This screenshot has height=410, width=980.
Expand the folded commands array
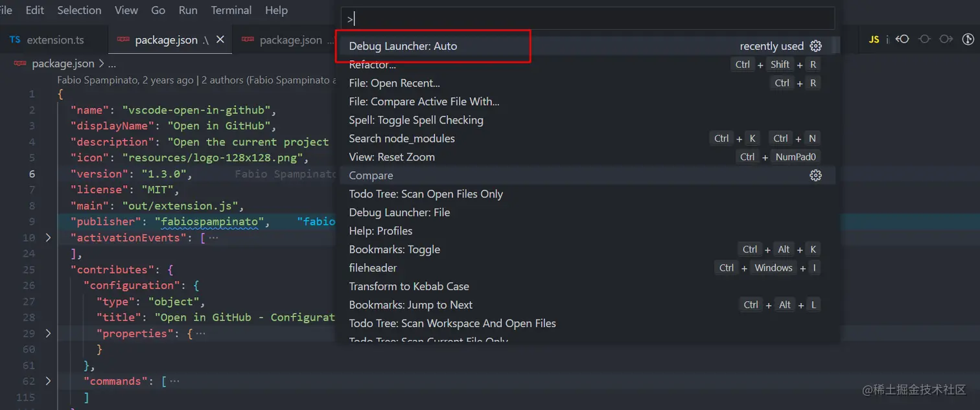click(x=48, y=382)
